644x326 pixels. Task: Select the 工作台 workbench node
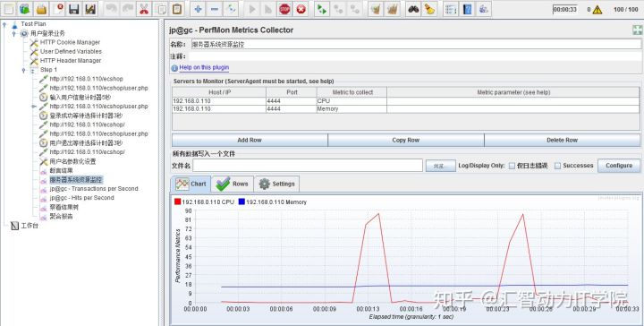[30, 226]
